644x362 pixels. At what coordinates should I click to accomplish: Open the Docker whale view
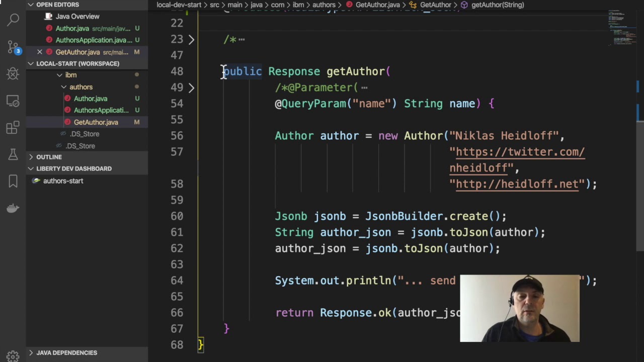pyautogui.click(x=13, y=208)
